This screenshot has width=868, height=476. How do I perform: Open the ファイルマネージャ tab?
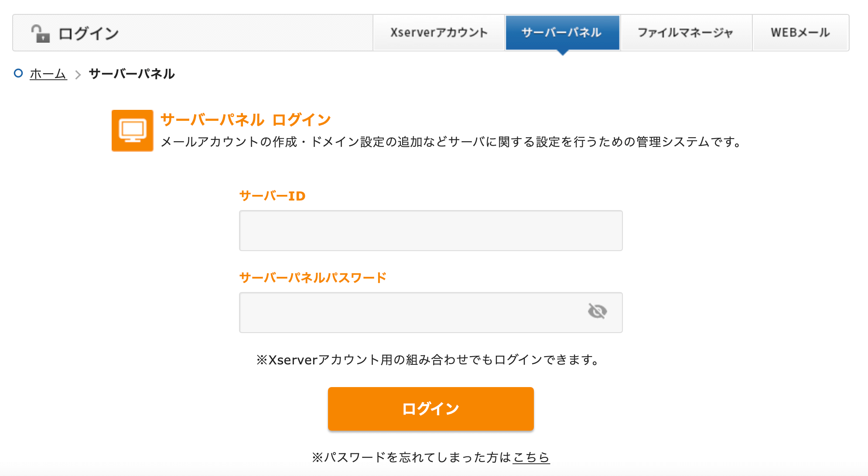click(x=686, y=33)
